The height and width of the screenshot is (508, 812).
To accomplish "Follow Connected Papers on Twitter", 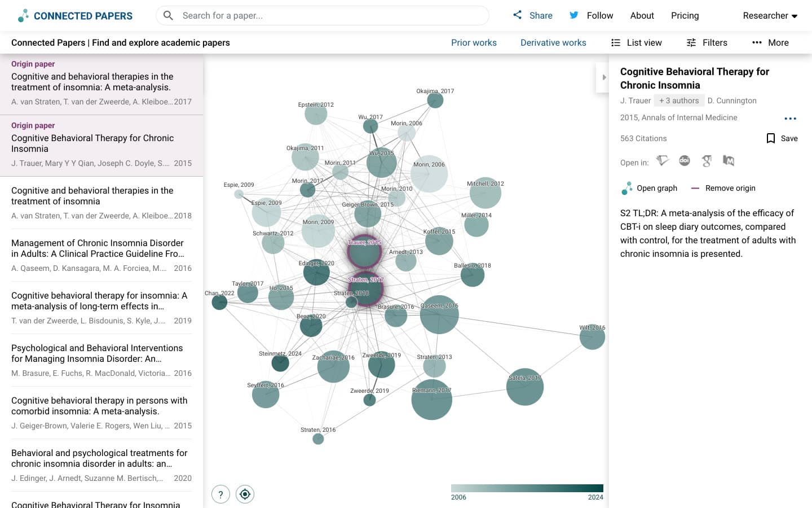I will (x=591, y=16).
